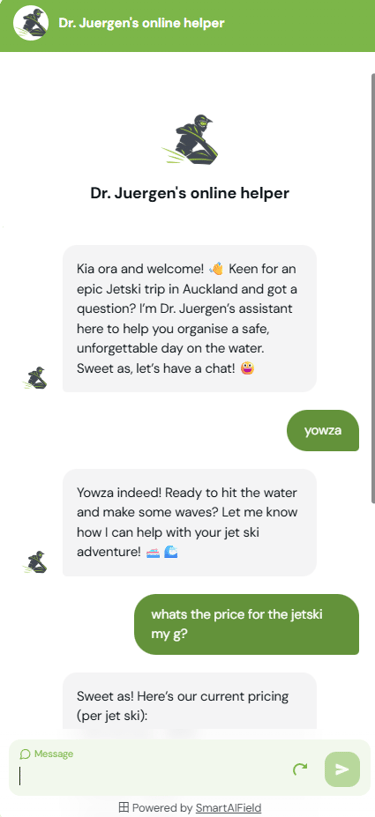Screen dimensions: 375x817
Task: Click the large jetski rider logo
Action: pyautogui.click(x=190, y=140)
